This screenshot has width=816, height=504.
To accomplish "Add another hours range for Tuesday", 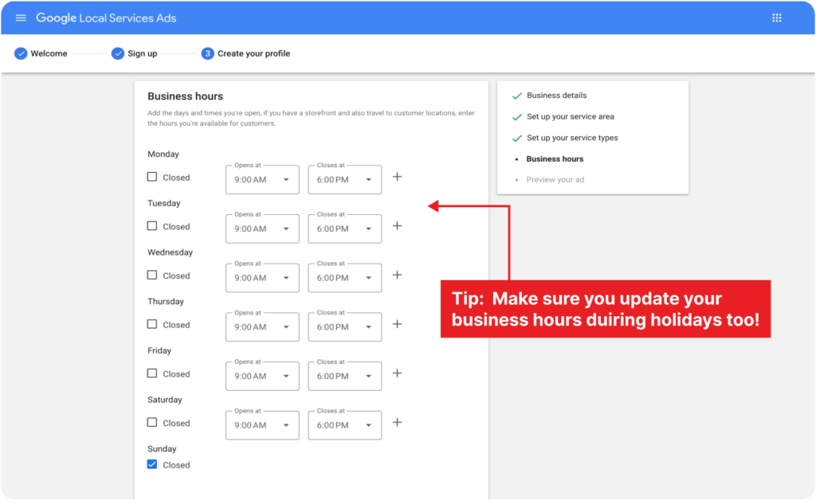I will (x=397, y=226).
